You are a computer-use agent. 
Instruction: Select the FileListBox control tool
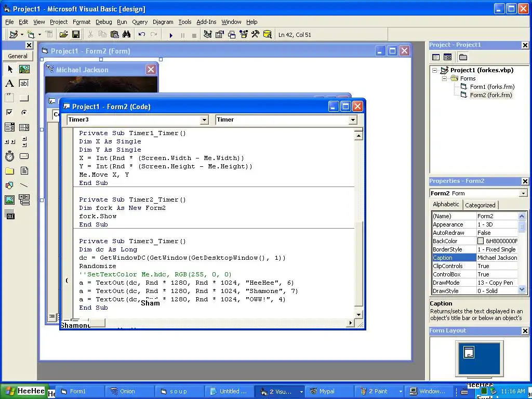click(24, 170)
